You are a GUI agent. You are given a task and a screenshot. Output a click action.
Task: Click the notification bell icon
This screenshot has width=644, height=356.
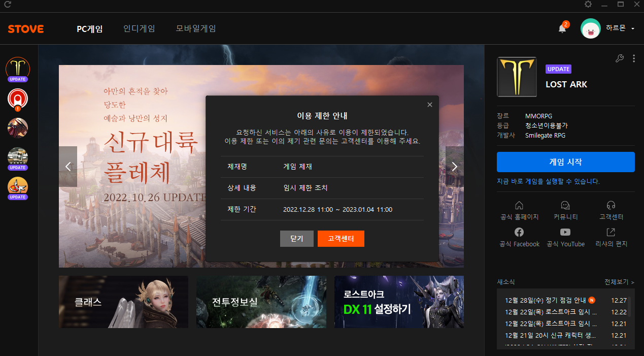[562, 28]
